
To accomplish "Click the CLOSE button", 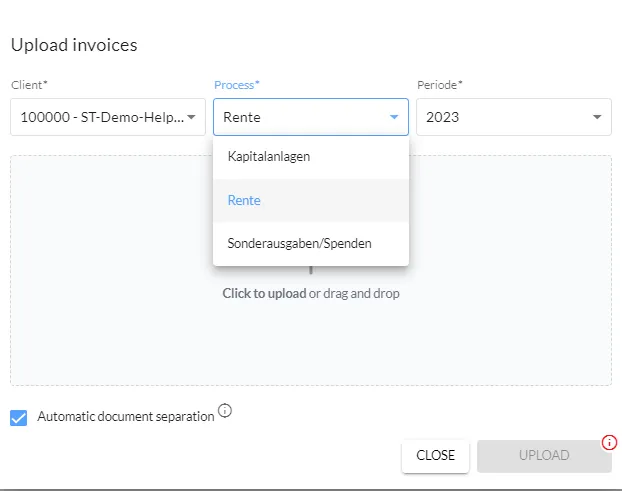I will tap(435, 455).
